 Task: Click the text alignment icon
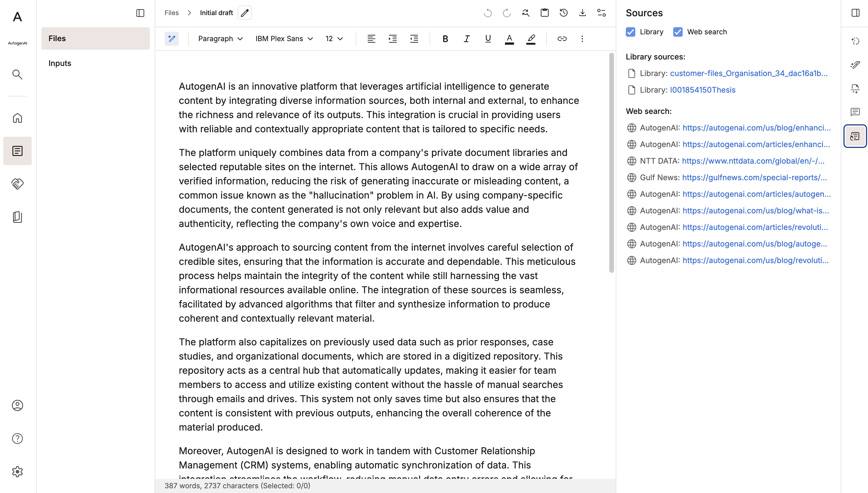(372, 38)
